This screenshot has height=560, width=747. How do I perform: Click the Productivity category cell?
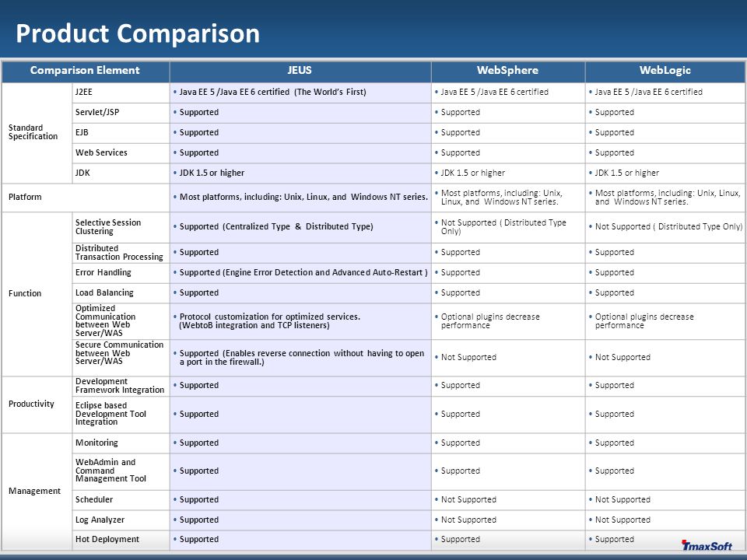37,404
